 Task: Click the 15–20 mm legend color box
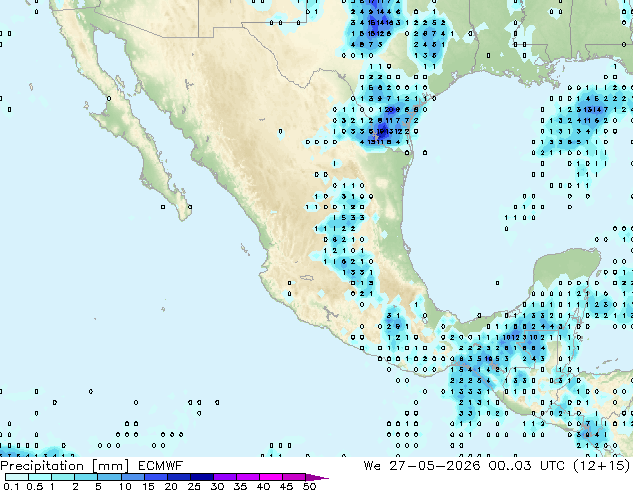click(155, 477)
